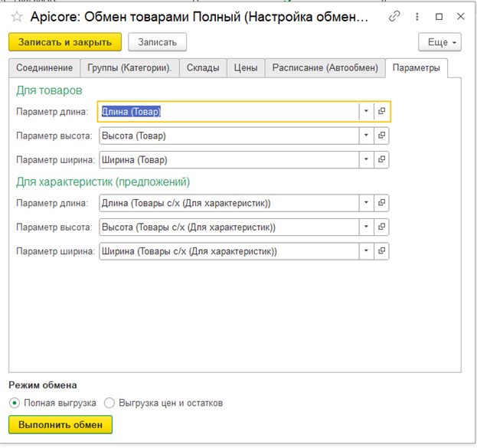Expand the Длина (Товар) dropdown list

tap(366, 111)
